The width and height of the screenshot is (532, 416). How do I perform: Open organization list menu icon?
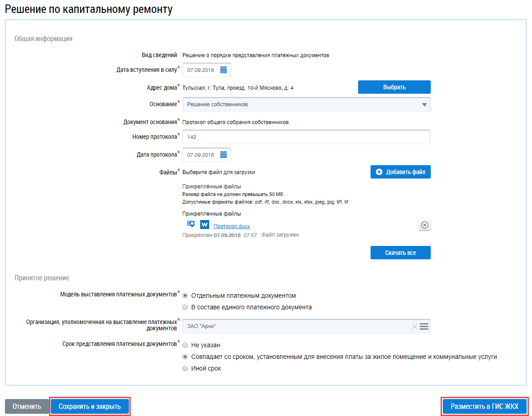(424, 327)
